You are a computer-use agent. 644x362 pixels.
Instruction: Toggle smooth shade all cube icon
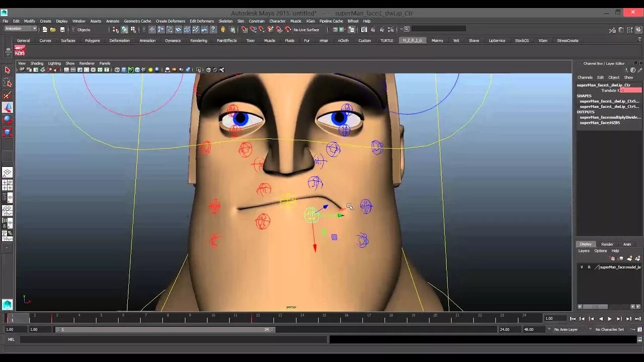pyautogui.click(x=124, y=70)
